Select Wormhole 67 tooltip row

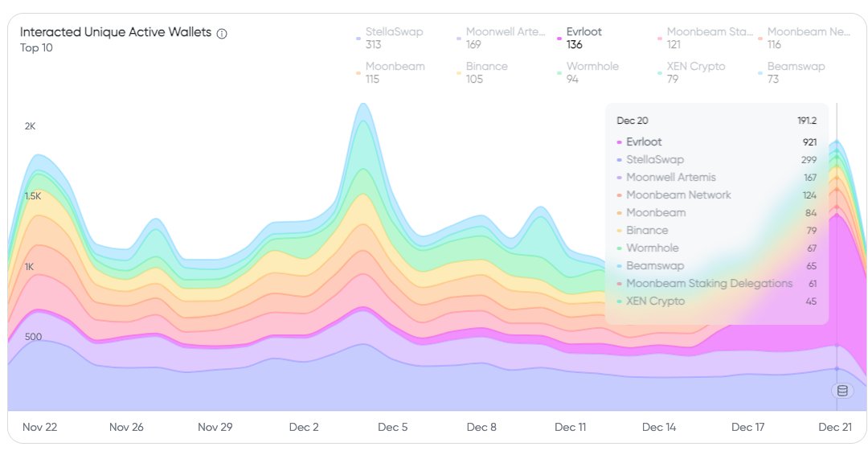click(717, 248)
